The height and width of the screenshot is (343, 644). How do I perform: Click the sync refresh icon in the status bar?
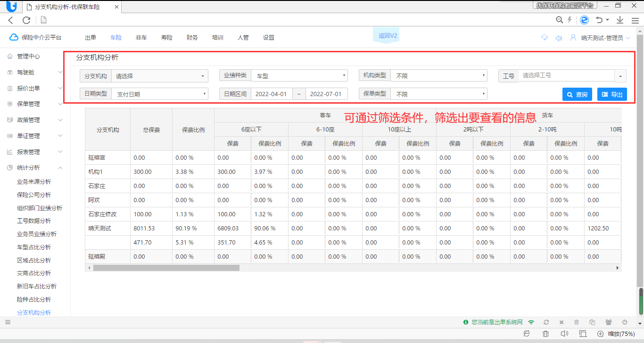[x=546, y=322]
